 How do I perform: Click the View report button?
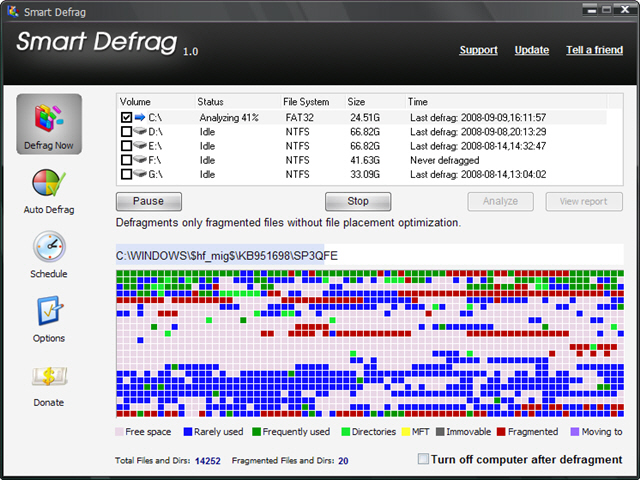[584, 201]
